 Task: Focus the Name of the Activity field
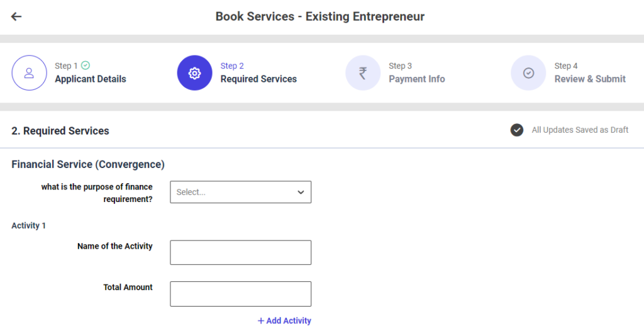[x=240, y=252]
